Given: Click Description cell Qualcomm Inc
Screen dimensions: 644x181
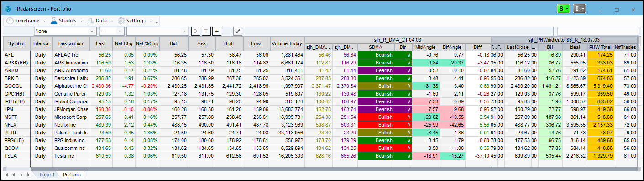Looking at the screenshot, I should [x=71, y=148].
